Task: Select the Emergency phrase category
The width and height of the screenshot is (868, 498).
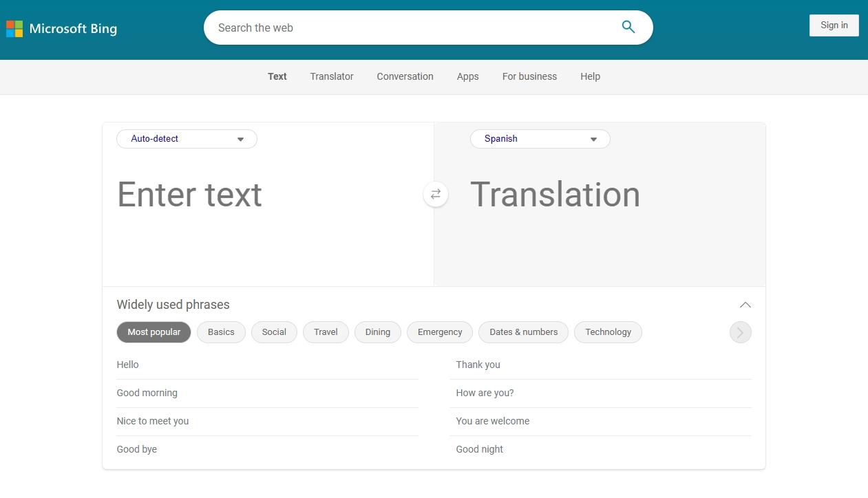Action: click(x=439, y=332)
